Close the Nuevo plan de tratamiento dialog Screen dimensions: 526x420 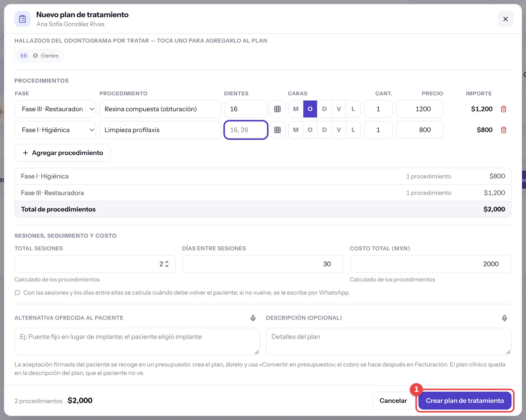tap(505, 19)
